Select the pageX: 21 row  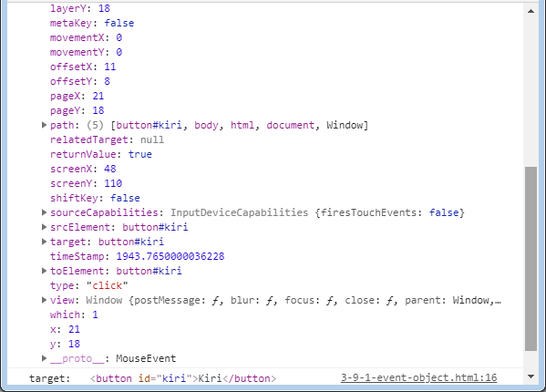77,96
